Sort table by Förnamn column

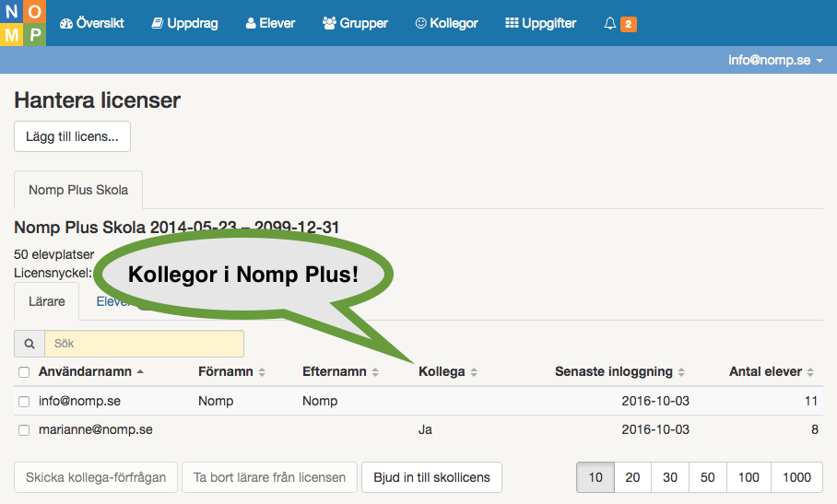point(231,371)
